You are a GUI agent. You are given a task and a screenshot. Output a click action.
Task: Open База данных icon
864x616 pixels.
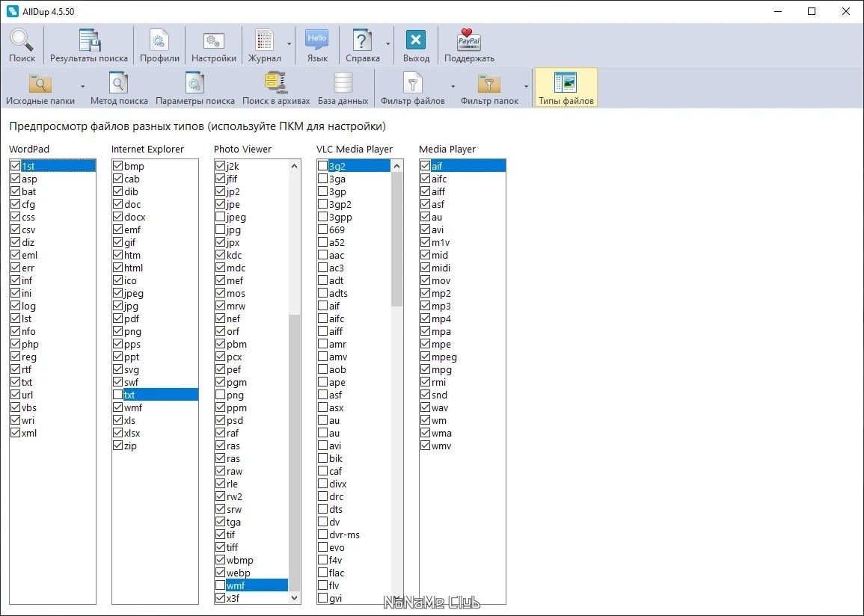pyautogui.click(x=343, y=83)
